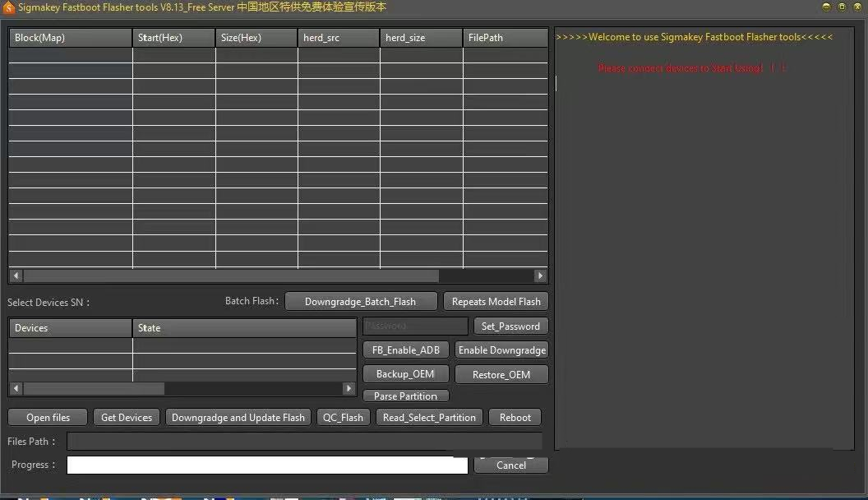The image size is (868, 500).
Task: Click Get Devices button
Action: point(127,418)
